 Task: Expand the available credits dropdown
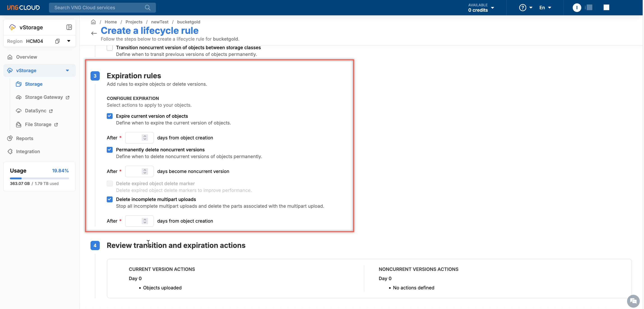[x=492, y=7]
